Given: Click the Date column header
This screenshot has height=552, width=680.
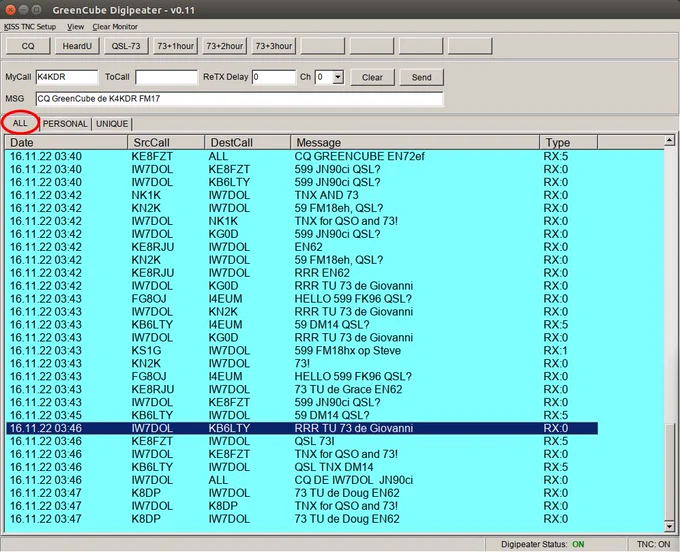Looking at the screenshot, I should pyautogui.click(x=66, y=142).
